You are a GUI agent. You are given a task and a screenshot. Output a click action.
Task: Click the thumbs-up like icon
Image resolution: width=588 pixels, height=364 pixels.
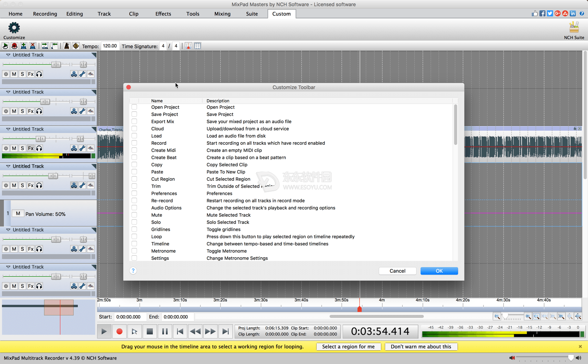coord(535,13)
